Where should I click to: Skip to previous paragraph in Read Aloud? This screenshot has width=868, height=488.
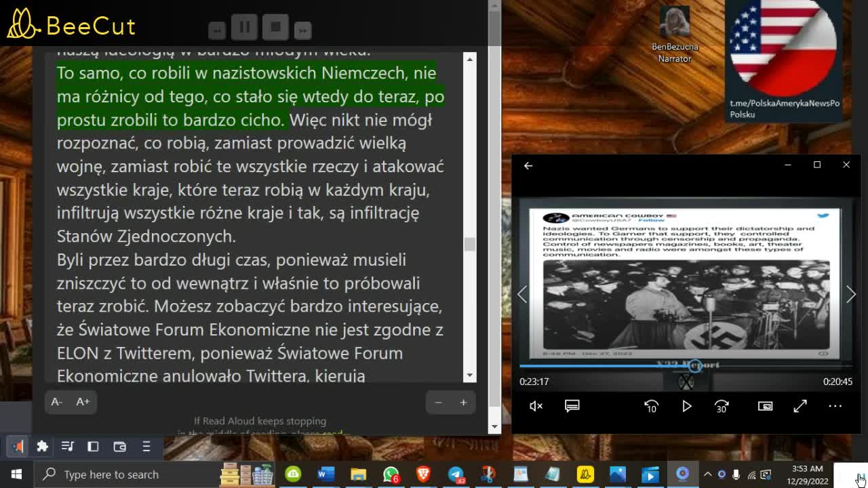[217, 30]
